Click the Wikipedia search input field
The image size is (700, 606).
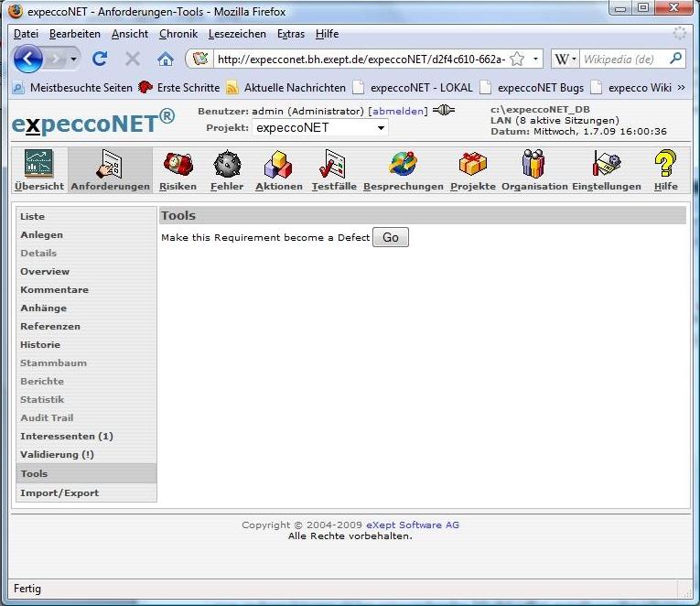(624, 60)
